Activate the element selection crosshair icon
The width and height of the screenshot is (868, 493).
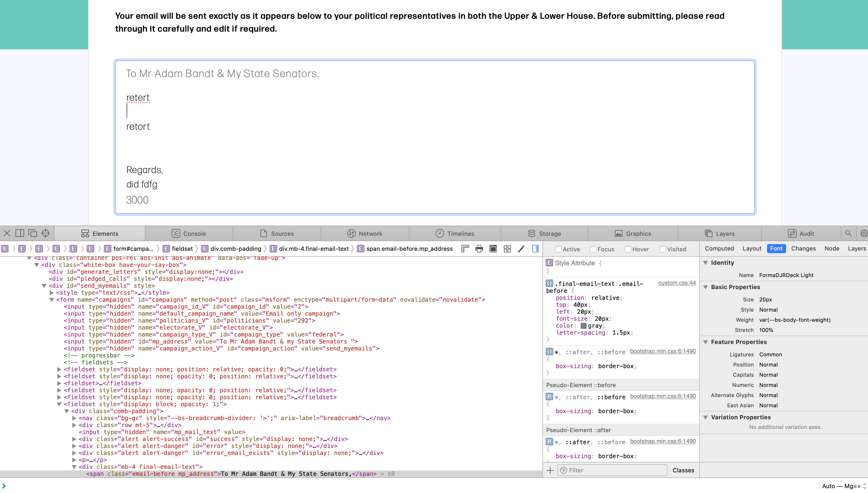[45, 233]
